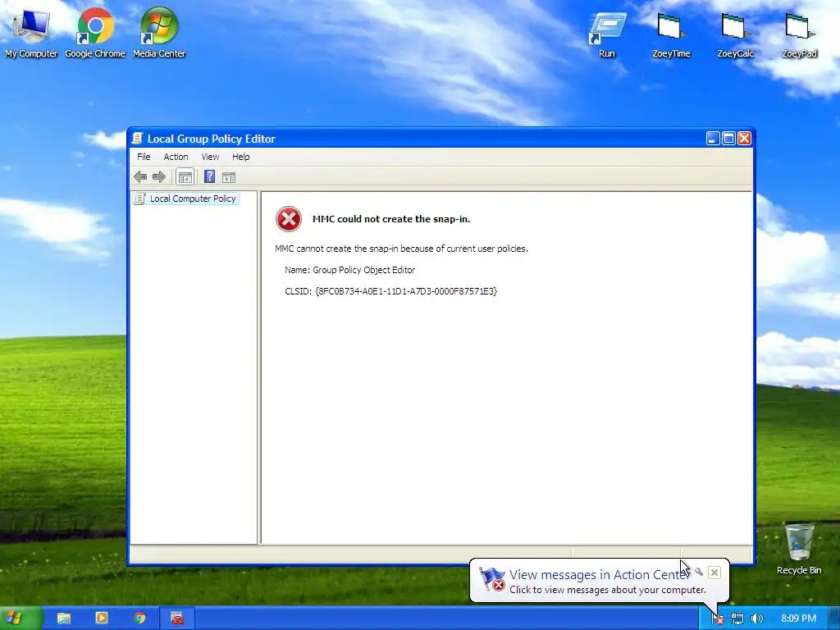
Task: Open Windows Explorer from the taskbar
Action: tap(64, 619)
